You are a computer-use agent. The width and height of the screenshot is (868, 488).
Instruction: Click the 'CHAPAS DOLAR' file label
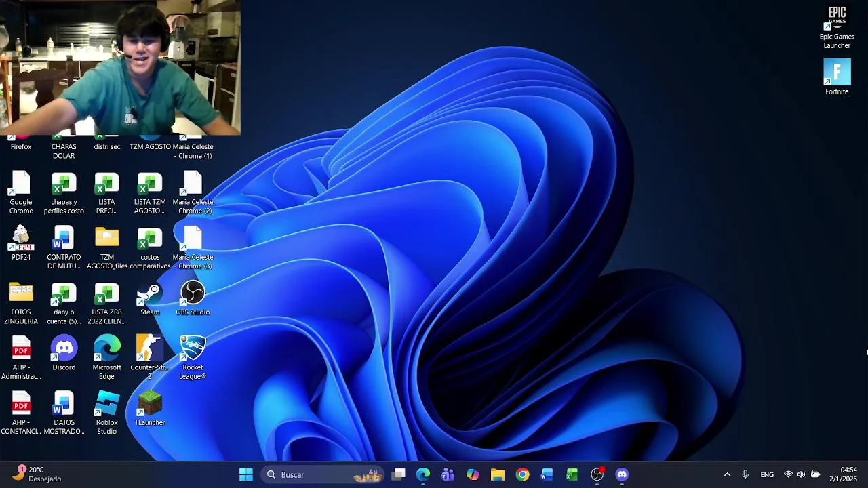[64, 151]
